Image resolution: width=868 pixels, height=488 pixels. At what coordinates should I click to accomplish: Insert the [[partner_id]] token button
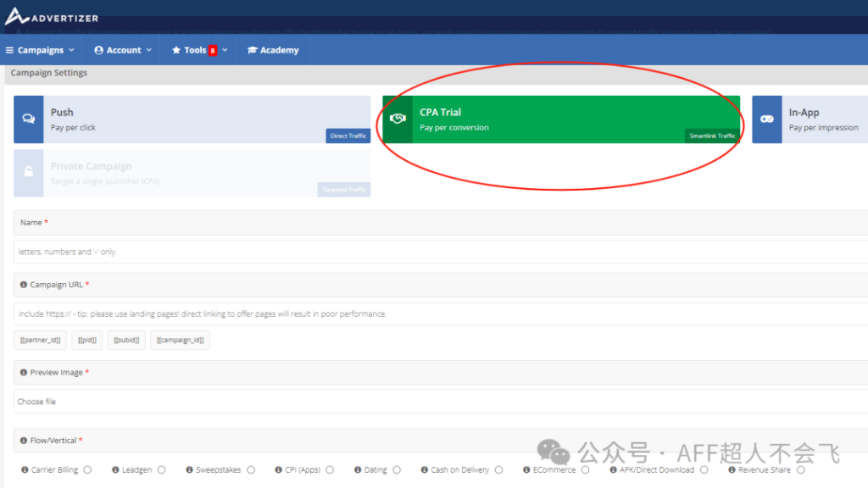41,340
